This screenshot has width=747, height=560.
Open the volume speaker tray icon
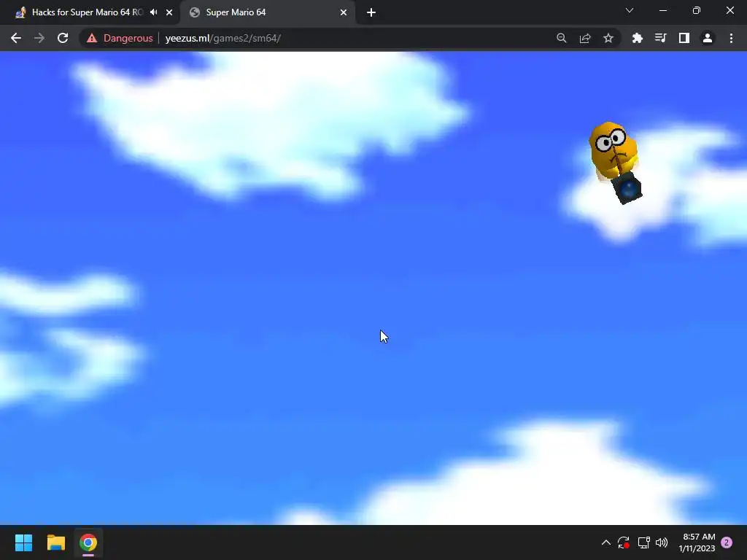point(662,542)
